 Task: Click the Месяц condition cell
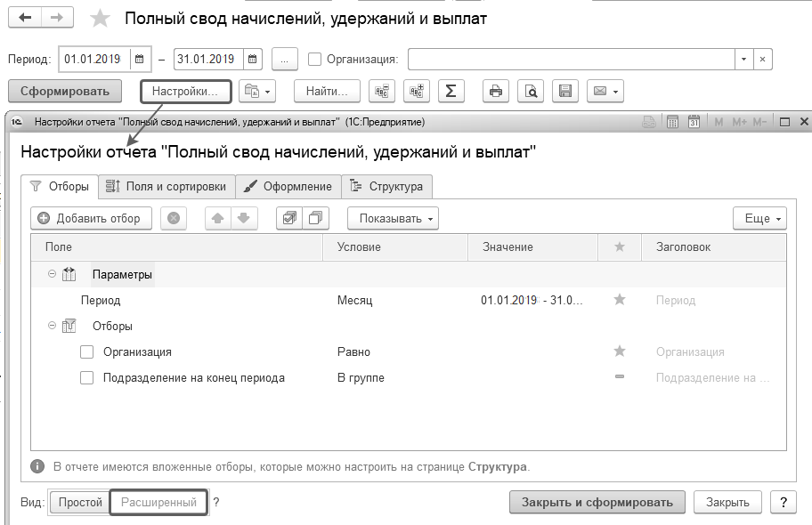pyautogui.click(x=354, y=300)
